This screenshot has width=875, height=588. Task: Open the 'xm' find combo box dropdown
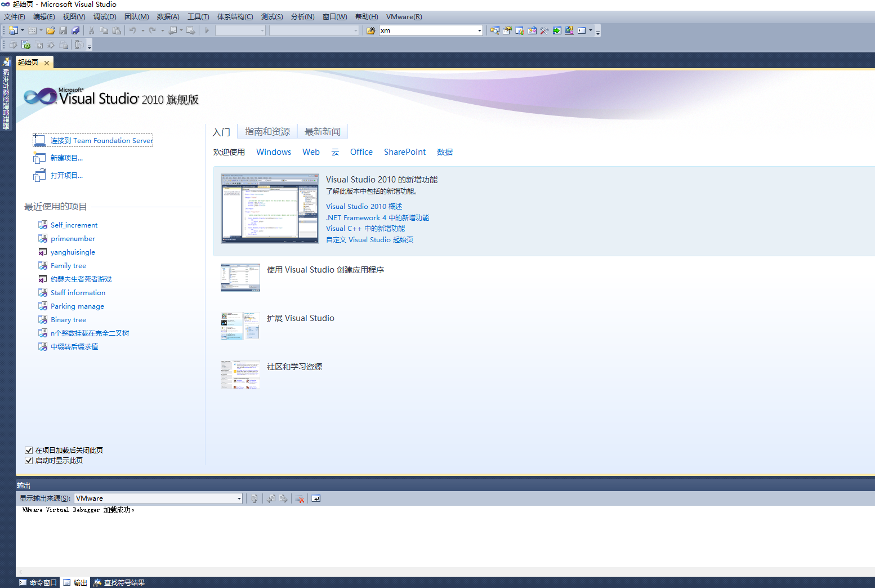point(479,30)
